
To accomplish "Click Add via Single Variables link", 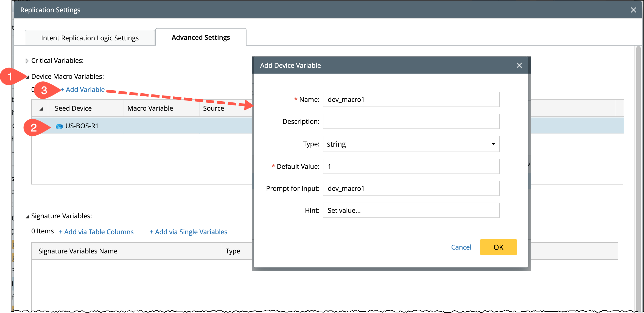I will pyautogui.click(x=189, y=232).
